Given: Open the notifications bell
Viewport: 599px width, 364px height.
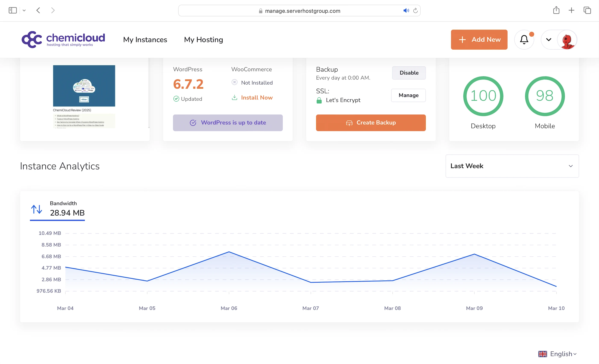Looking at the screenshot, I should (524, 40).
